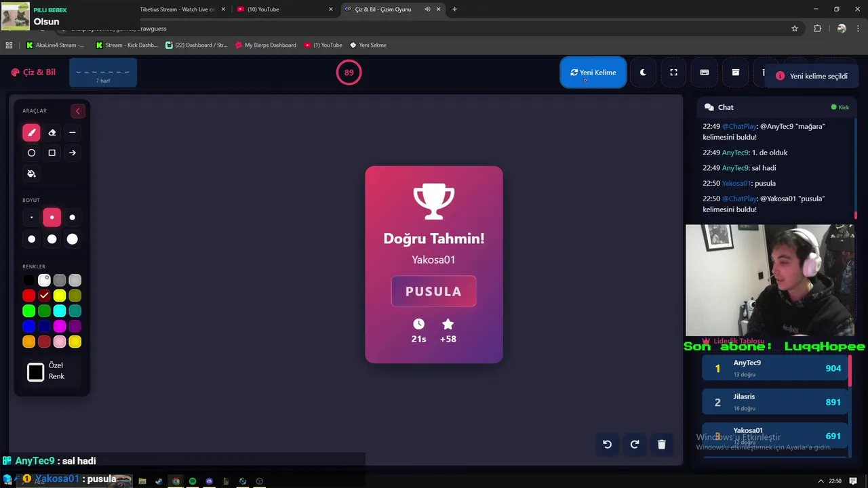Pick the pink color swatch
Viewport: 868px width, 488px height.
[60, 342]
